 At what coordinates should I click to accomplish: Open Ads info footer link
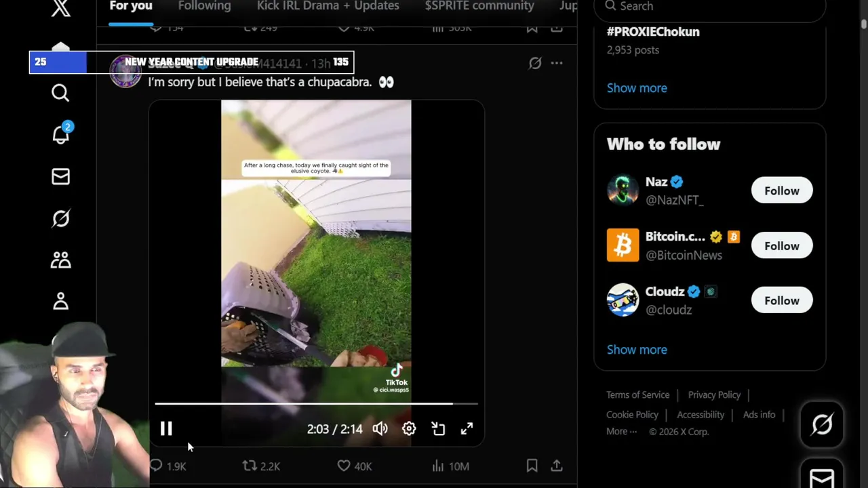[x=759, y=415]
